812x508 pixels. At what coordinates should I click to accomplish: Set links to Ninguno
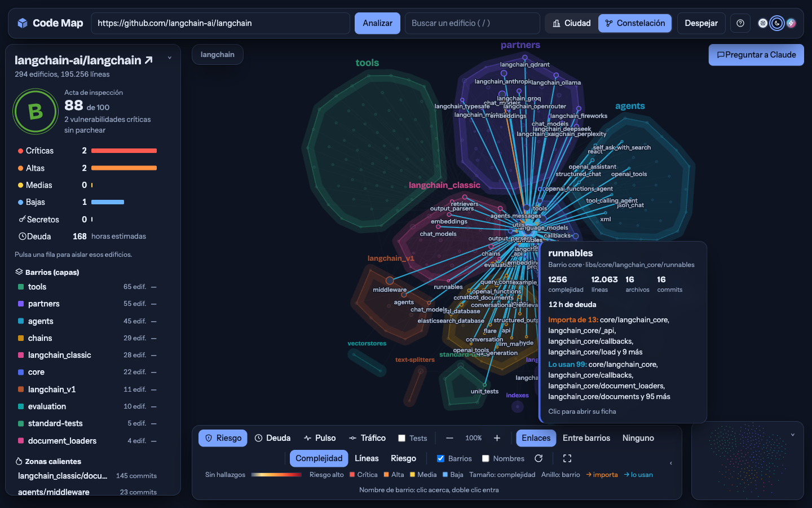click(638, 438)
